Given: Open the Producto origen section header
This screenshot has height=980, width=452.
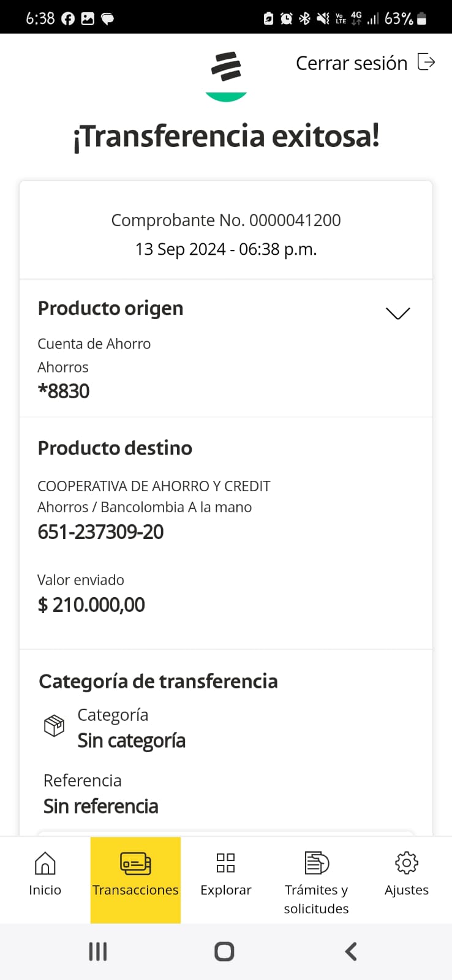Looking at the screenshot, I should pyautogui.click(x=111, y=308).
